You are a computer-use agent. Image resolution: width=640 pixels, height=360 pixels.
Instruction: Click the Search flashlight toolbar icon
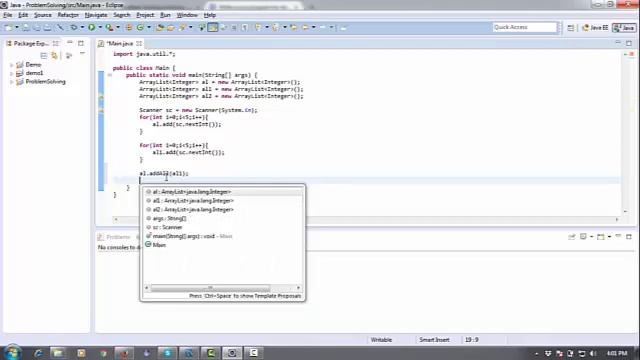tap(182, 27)
